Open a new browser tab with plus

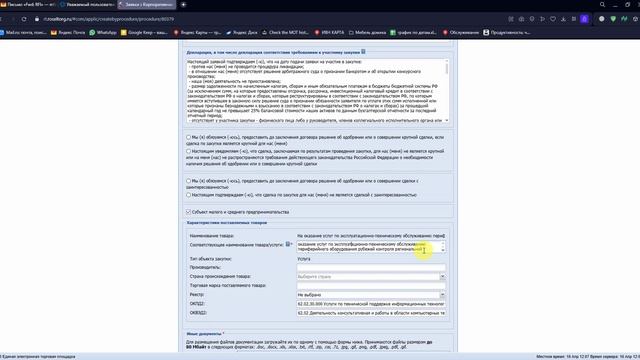183,4
